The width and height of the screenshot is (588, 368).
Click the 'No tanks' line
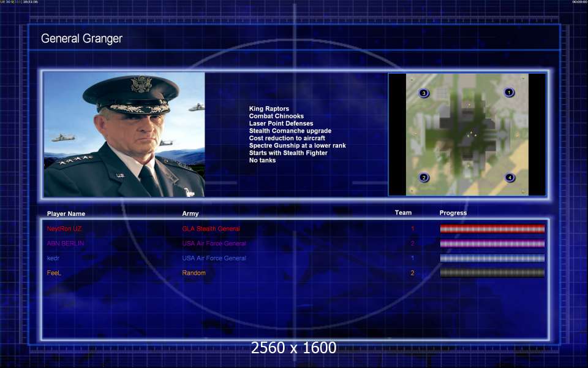262,160
